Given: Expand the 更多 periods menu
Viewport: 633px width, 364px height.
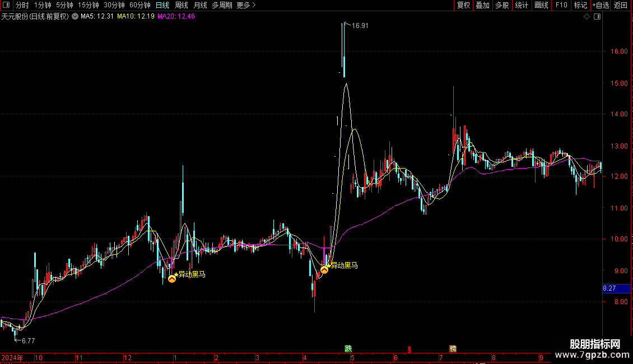Looking at the screenshot, I should [x=246, y=5].
